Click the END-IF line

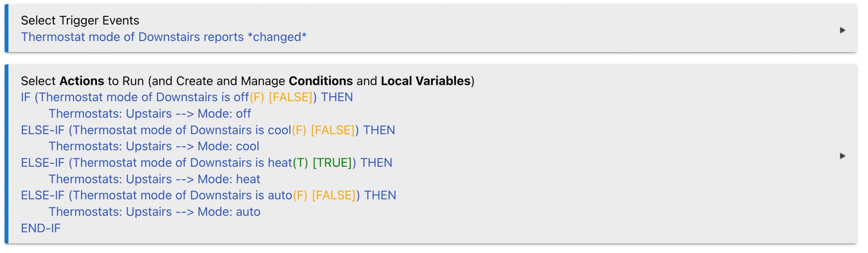pos(41,228)
